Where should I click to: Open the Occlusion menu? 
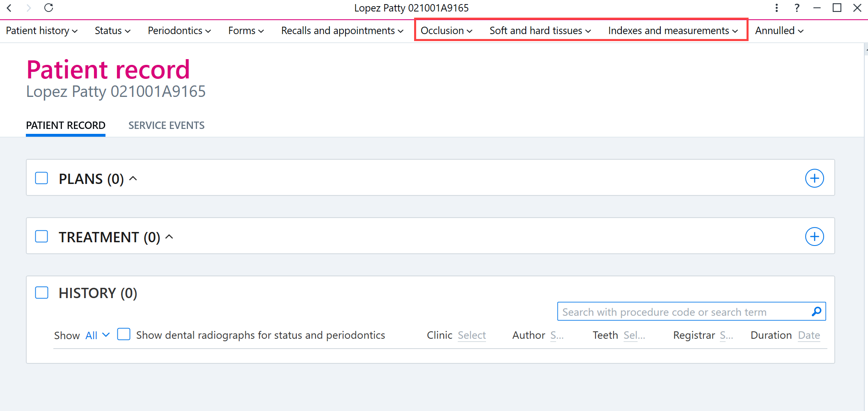447,31
